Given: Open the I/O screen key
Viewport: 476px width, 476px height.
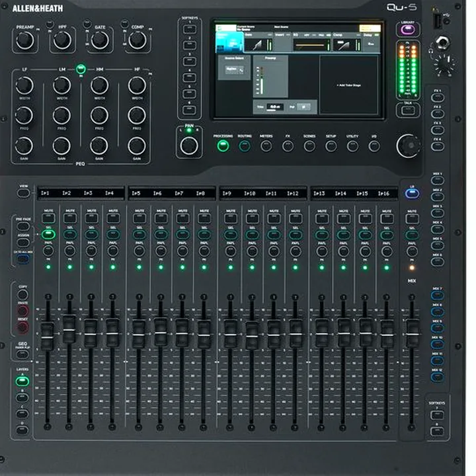Looking at the screenshot, I should tap(374, 146).
